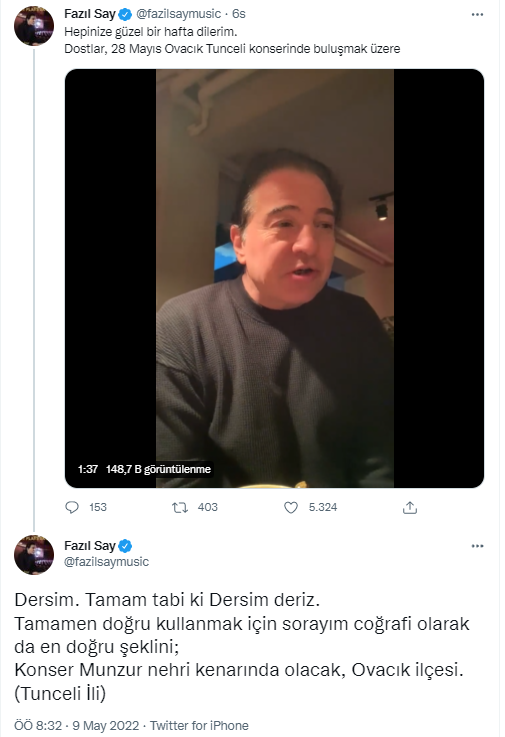The width and height of the screenshot is (505, 737).
Task: Click the verified badge beside top Fazıl Say
Action: point(125,15)
